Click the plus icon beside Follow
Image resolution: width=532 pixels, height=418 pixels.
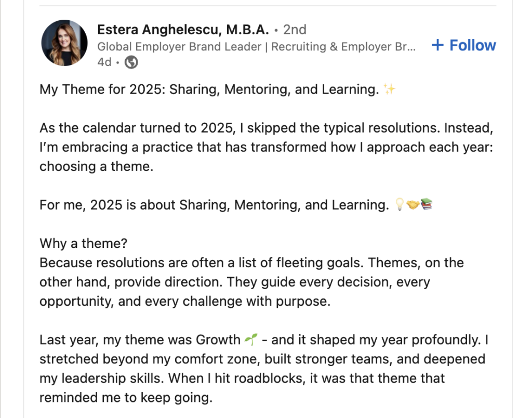[x=437, y=45]
